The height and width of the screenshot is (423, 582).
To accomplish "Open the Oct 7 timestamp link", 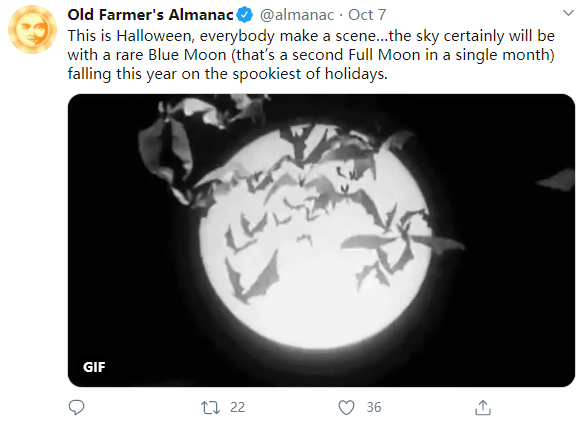I will [x=367, y=15].
